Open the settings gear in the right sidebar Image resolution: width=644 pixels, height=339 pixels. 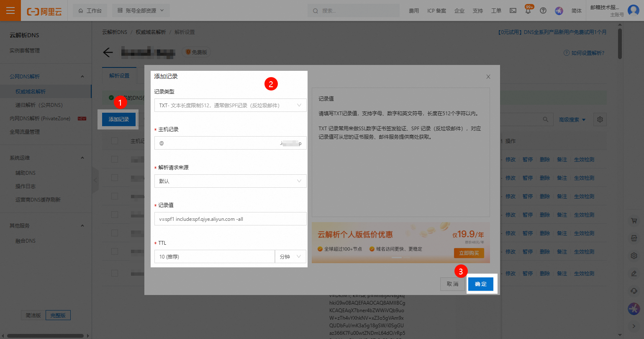634,256
